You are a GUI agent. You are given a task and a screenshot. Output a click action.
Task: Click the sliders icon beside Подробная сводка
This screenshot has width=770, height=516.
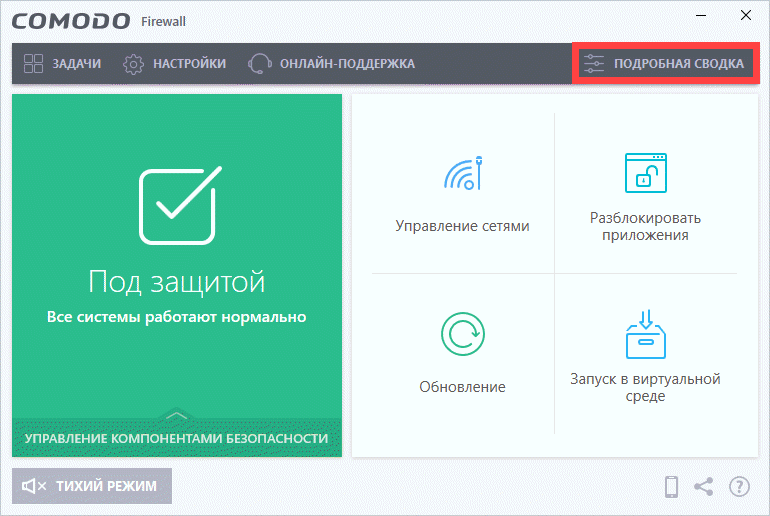(x=594, y=63)
